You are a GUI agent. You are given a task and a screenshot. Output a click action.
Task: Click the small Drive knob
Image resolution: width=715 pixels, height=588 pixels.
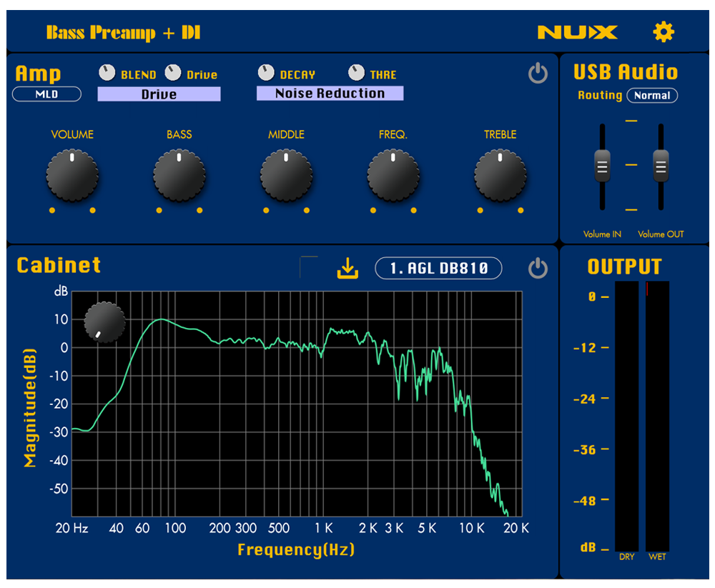pos(173,73)
